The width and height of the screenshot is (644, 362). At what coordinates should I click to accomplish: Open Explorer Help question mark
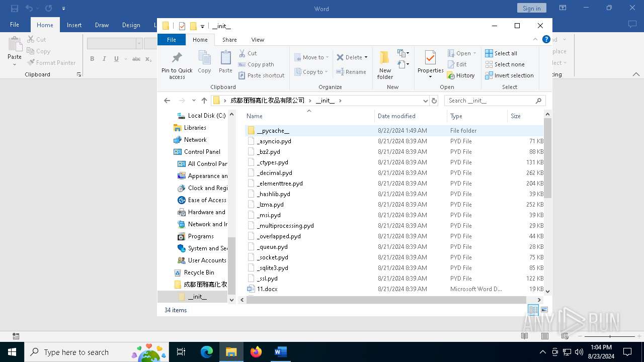pos(546,39)
